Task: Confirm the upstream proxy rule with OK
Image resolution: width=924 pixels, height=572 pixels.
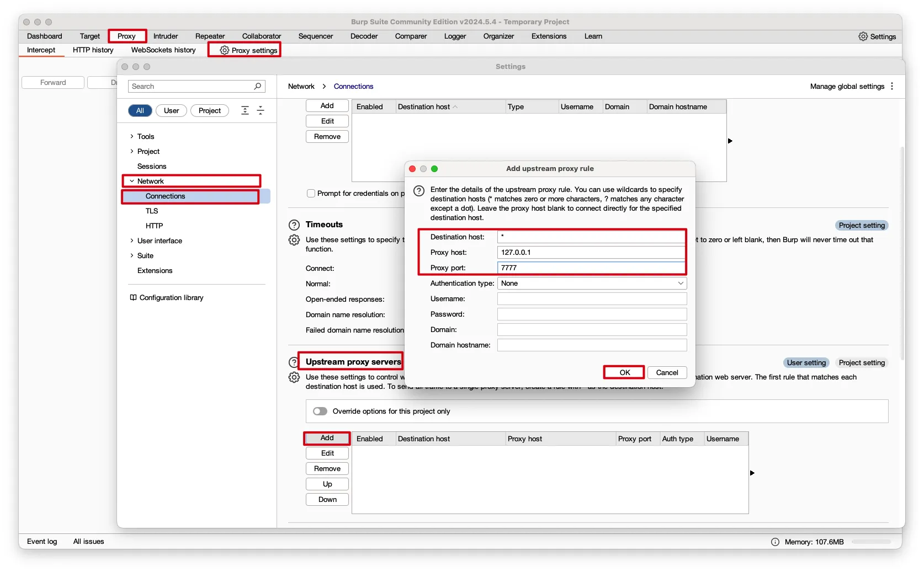Action: [625, 372]
